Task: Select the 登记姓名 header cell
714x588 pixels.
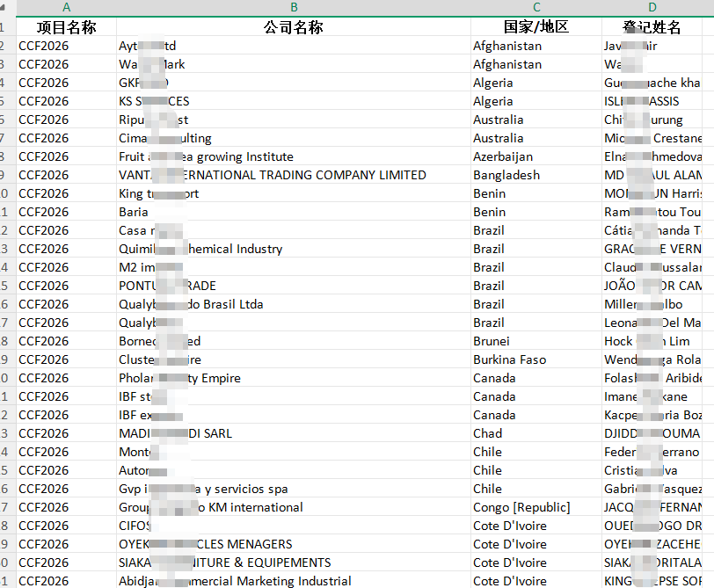Action: pyautogui.click(x=652, y=27)
